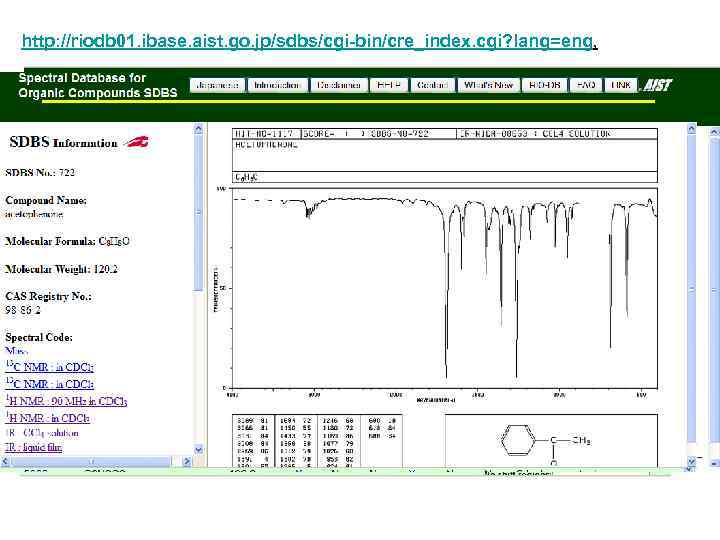This screenshot has width=720, height=540.
Task: Click the CCL4 SOLUTION header in the spectrum
Action: [577, 134]
